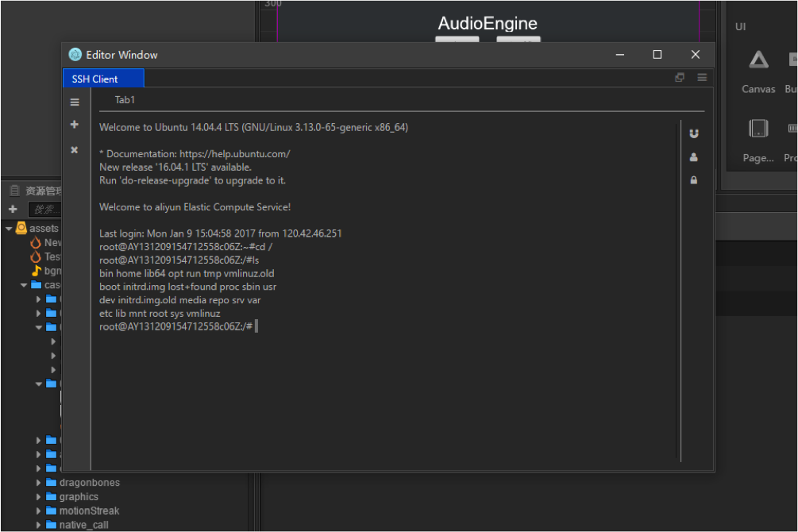Collapse the cas... folder in assets tree
798x532 pixels.
click(x=24, y=285)
